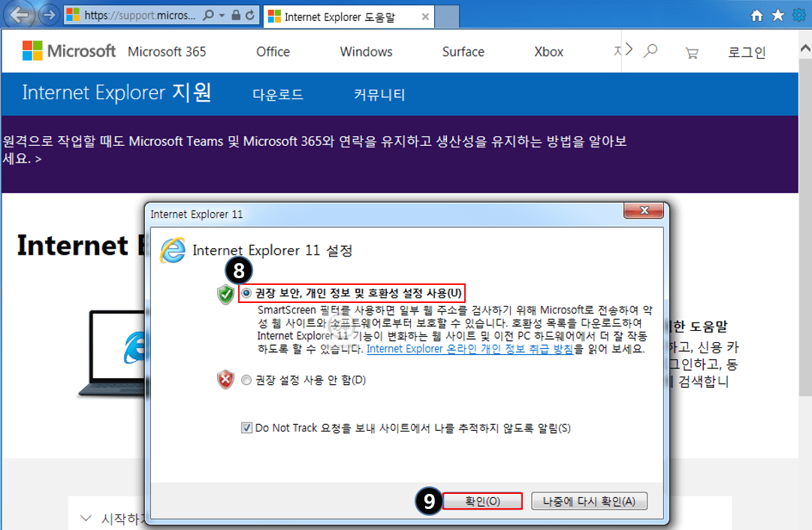Image resolution: width=812 pixels, height=530 pixels.
Task: Open the shopping cart icon
Action: coord(692,53)
